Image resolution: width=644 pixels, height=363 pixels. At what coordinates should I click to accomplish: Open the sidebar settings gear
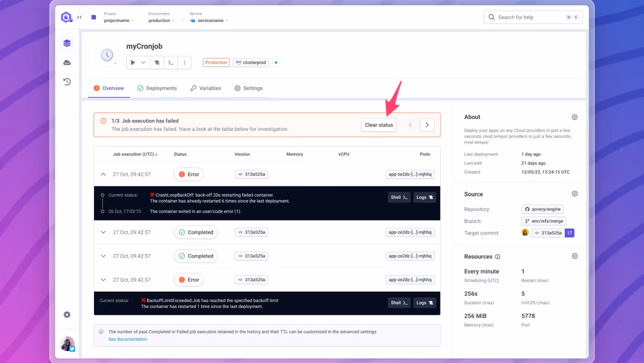point(67,315)
